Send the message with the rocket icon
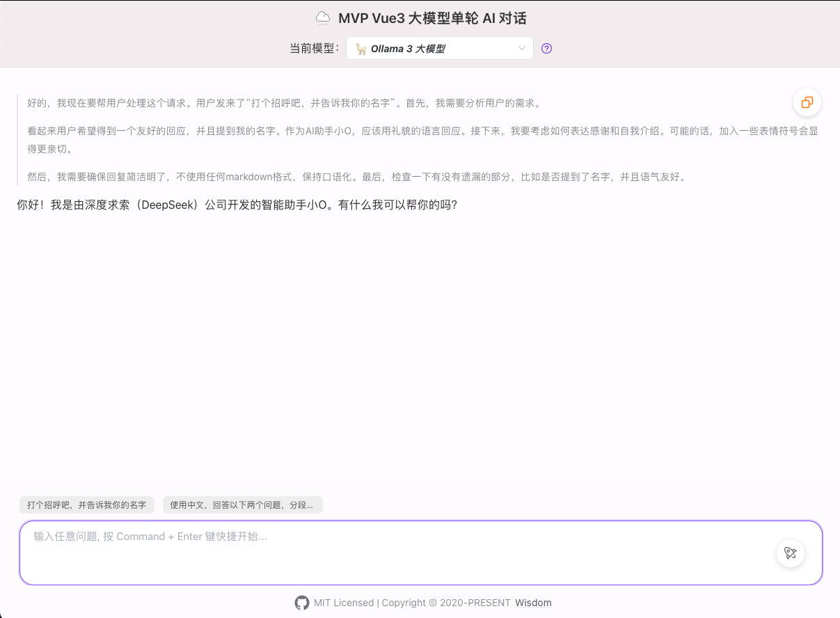This screenshot has height=618, width=840. click(790, 553)
